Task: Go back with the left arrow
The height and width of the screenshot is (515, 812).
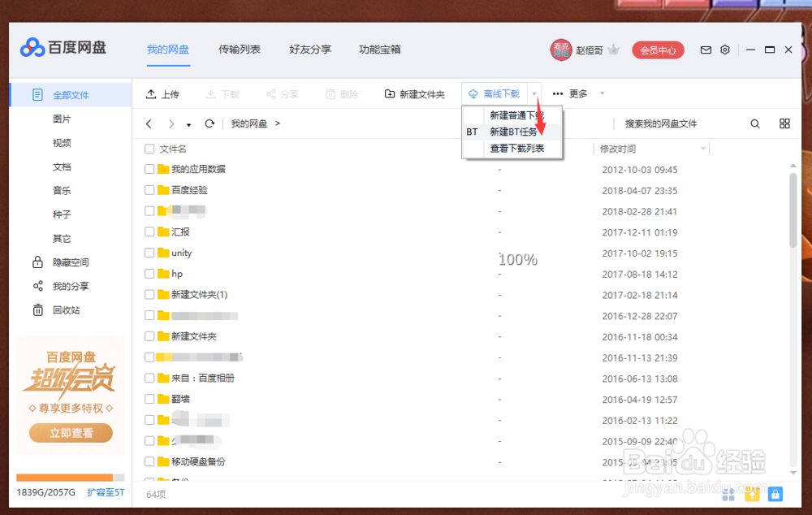Action: pyautogui.click(x=149, y=123)
